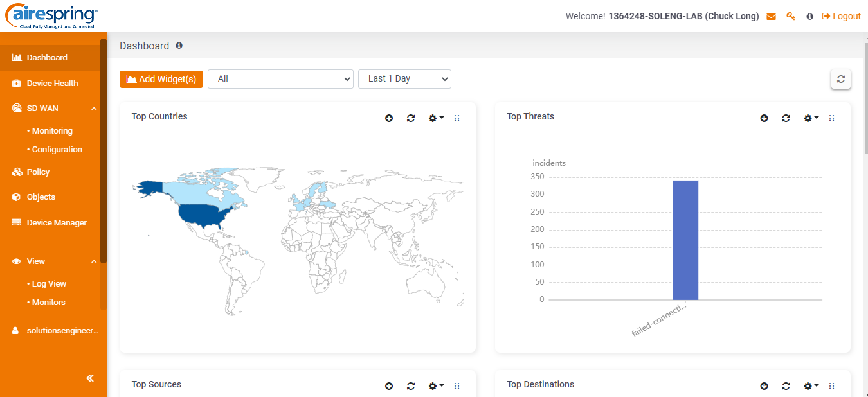Refresh the Top Countries widget
Viewport: 868px width, 397px height.
(x=411, y=118)
